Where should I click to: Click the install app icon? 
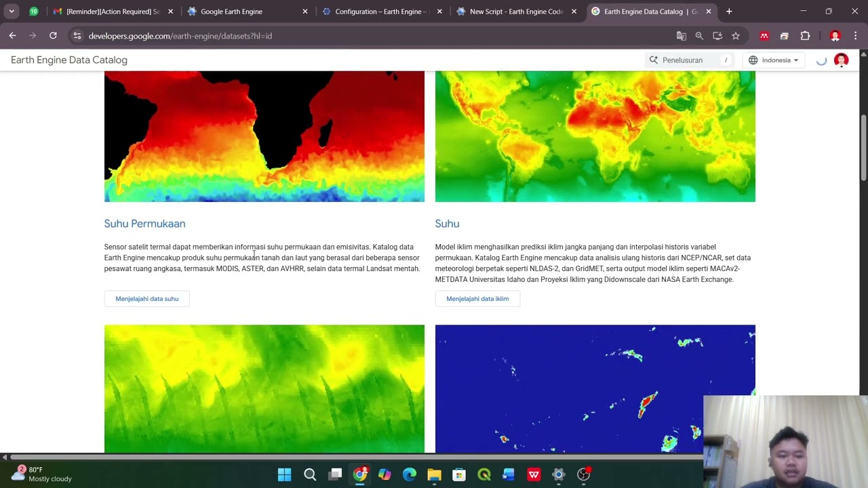tap(717, 36)
